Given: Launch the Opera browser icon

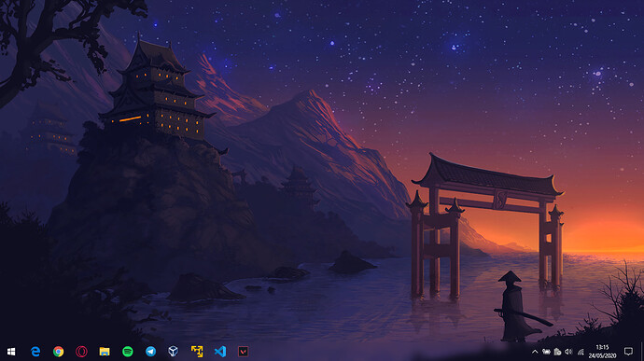Looking at the screenshot, I should [81, 352].
